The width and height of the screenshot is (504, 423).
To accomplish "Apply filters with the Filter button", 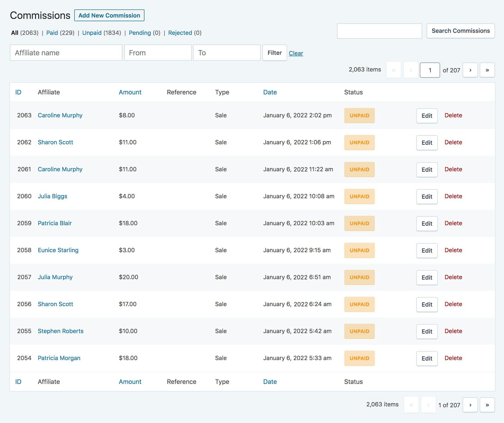I will pos(274,53).
